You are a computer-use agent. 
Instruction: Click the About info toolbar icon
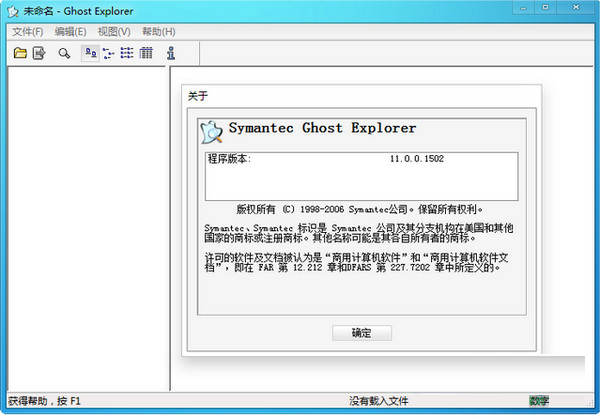point(171,53)
